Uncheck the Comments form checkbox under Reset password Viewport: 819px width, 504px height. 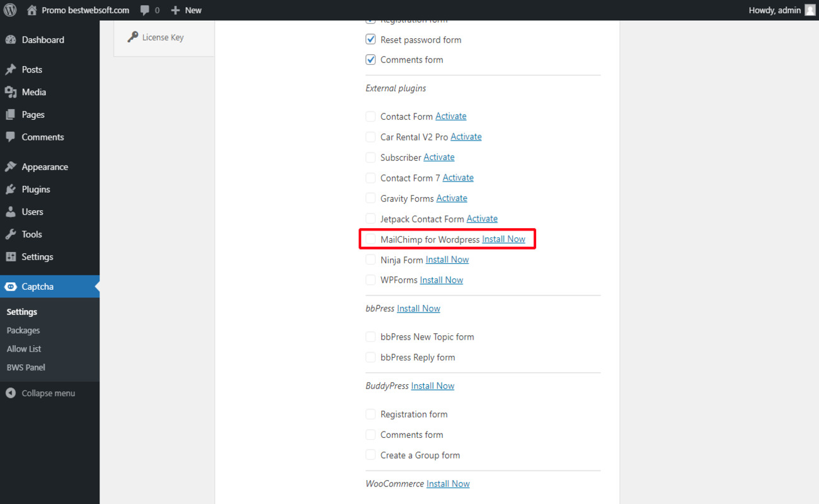(370, 60)
